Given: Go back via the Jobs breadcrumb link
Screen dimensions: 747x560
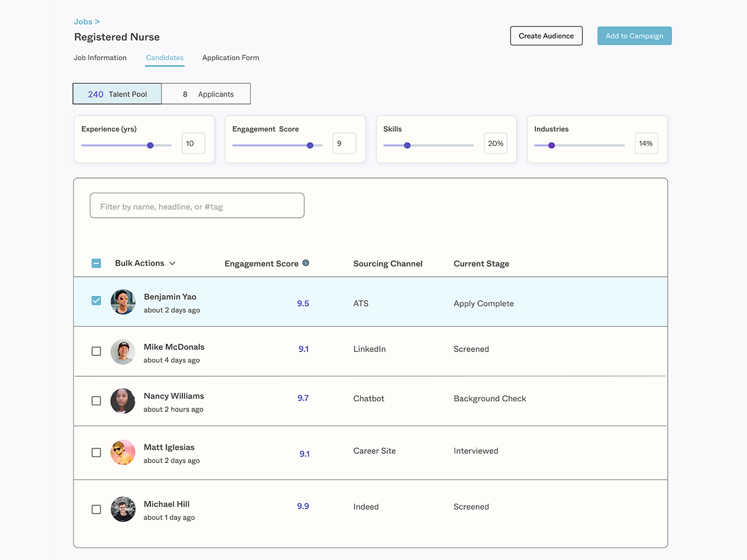Looking at the screenshot, I should coord(83,22).
